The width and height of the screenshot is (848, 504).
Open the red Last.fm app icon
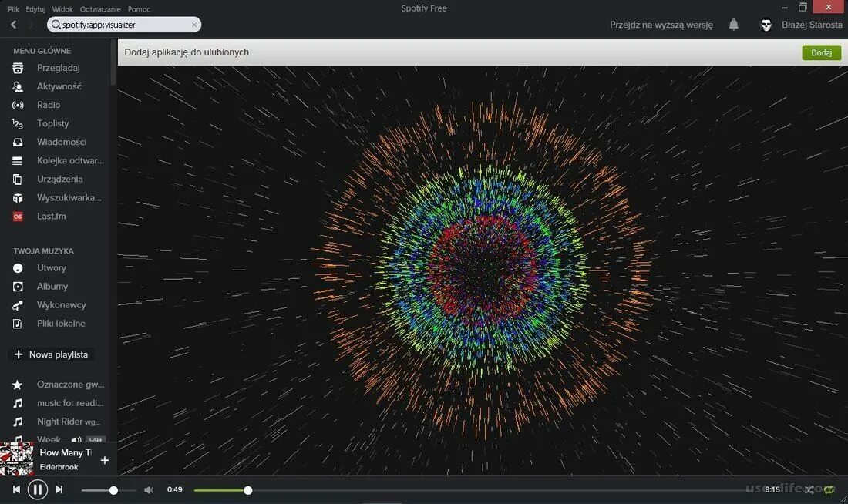(18, 217)
